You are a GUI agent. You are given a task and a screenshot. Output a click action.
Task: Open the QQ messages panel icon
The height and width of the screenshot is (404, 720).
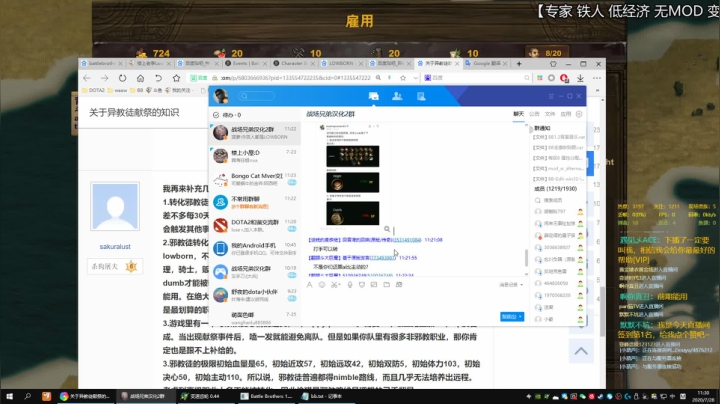coord(373,96)
